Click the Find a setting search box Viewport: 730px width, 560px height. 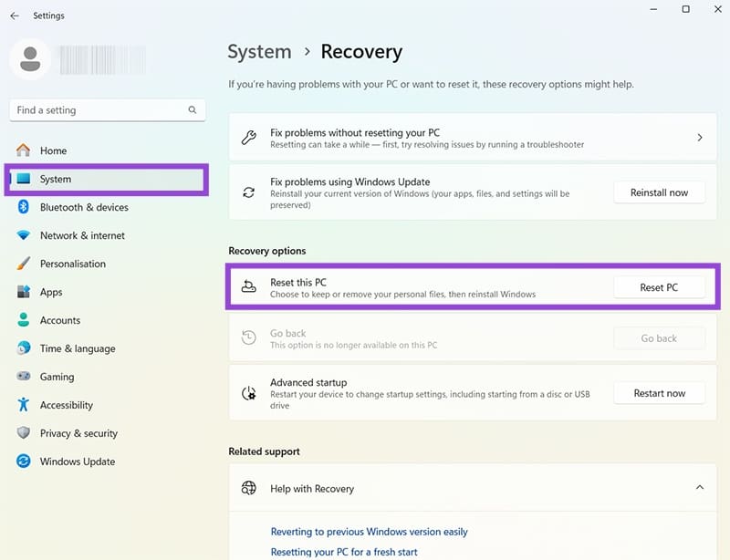coord(99,110)
